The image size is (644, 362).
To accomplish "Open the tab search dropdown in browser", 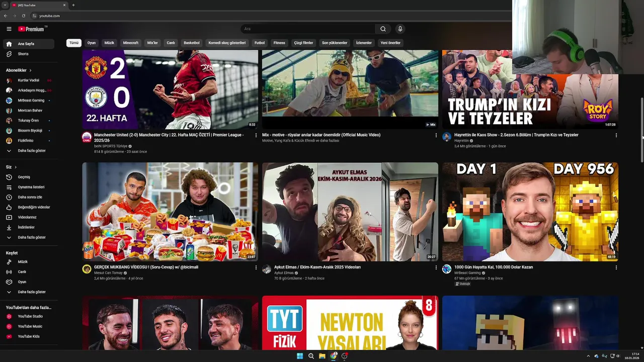I will click(x=5, y=5).
